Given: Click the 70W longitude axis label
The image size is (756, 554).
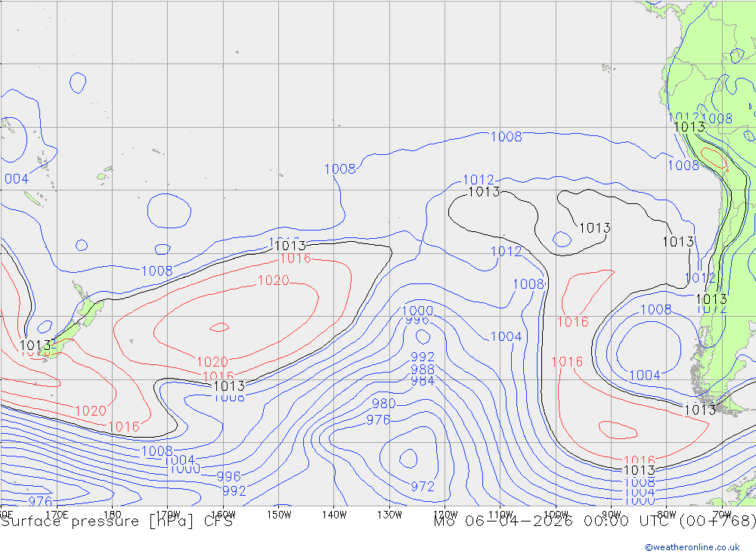Looking at the screenshot, I should pyautogui.click(x=722, y=515).
